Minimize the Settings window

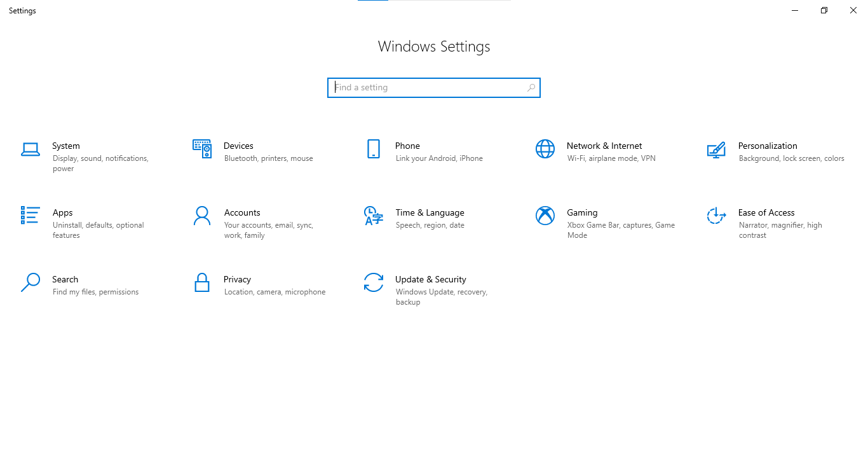pos(795,10)
